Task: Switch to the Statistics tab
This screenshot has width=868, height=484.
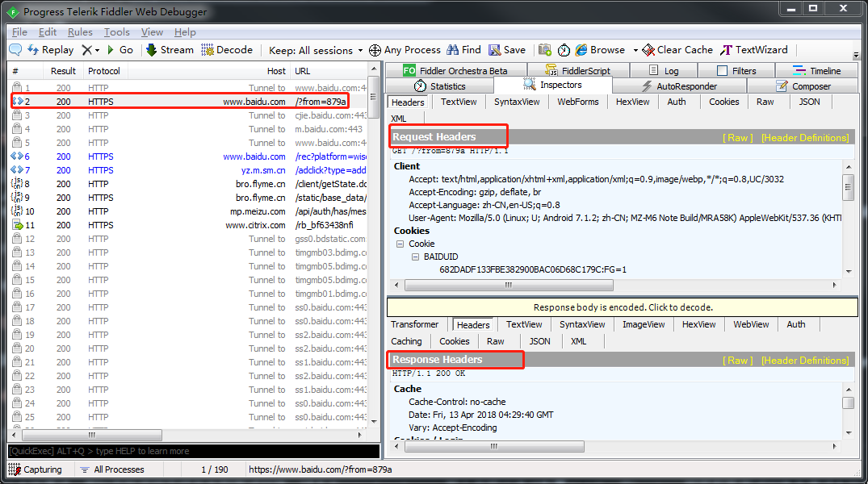Action: 439,86
